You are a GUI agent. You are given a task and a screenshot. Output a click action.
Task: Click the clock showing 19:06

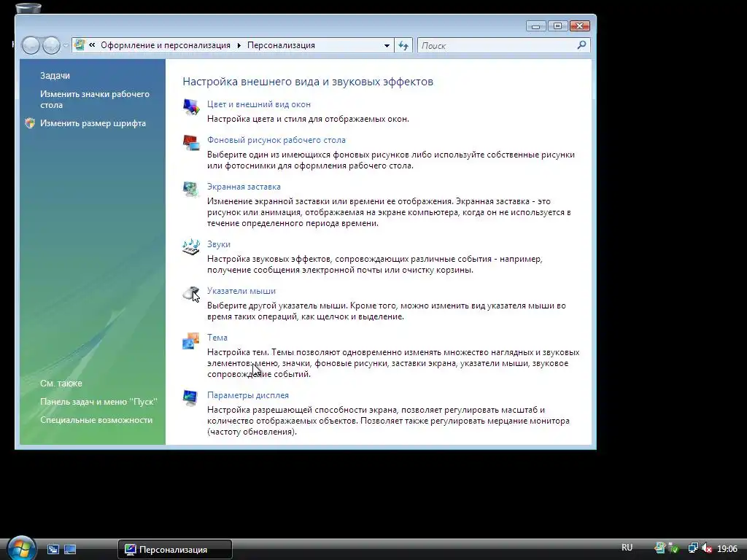point(727,549)
